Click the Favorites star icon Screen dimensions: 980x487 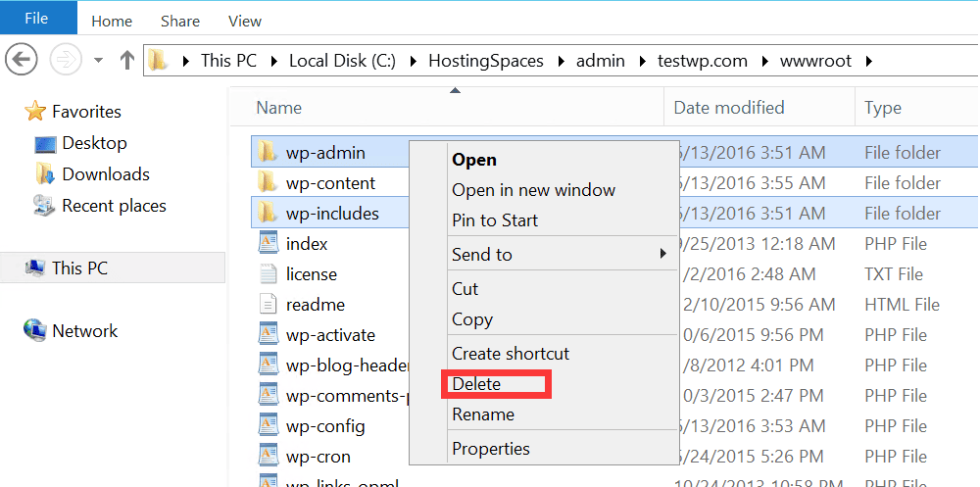[35, 112]
